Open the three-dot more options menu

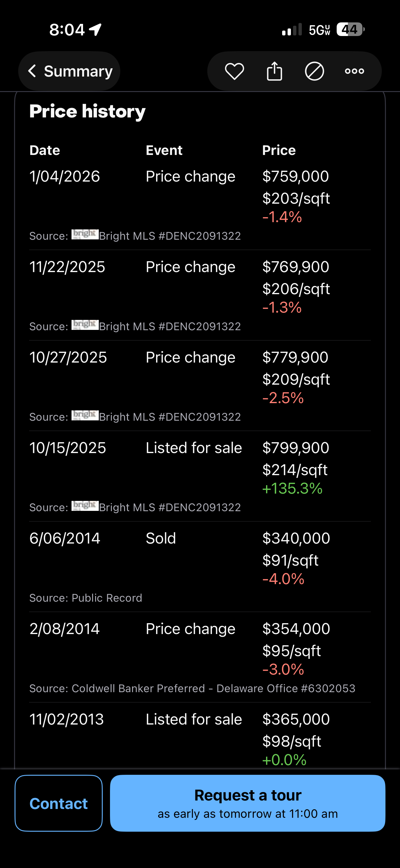pos(354,71)
